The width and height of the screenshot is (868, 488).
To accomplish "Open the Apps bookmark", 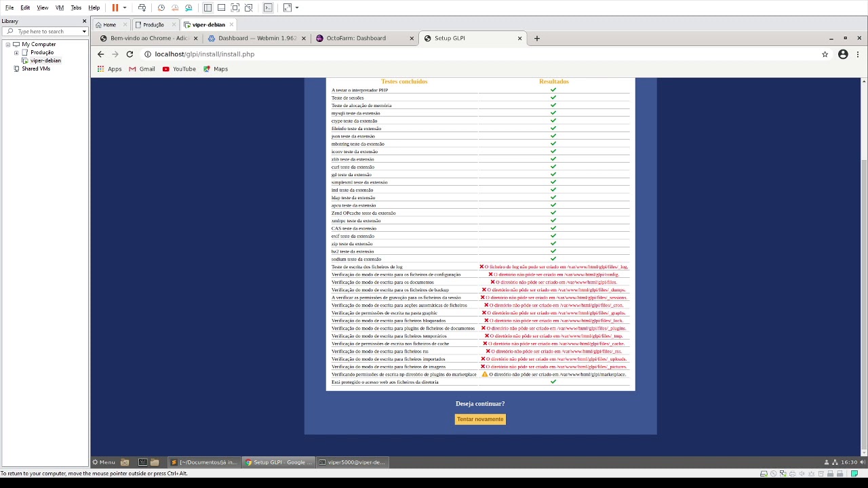I will (x=109, y=69).
